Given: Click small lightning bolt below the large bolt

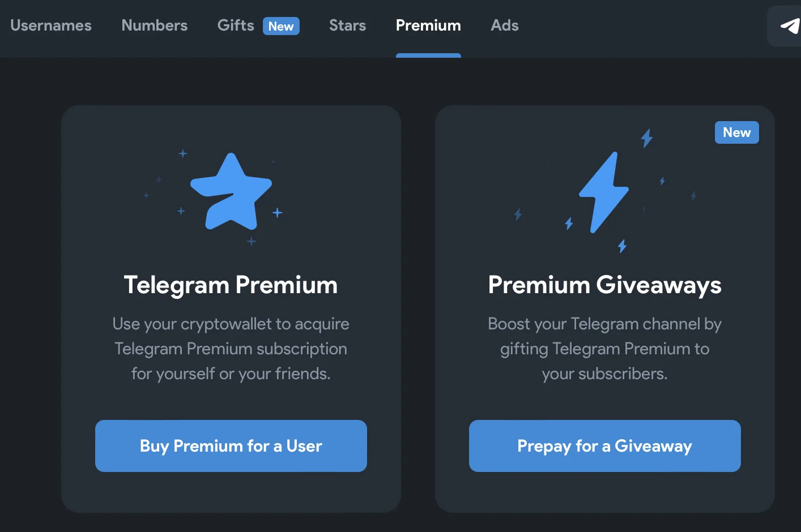Looking at the screenshot, I should [622, 246].
